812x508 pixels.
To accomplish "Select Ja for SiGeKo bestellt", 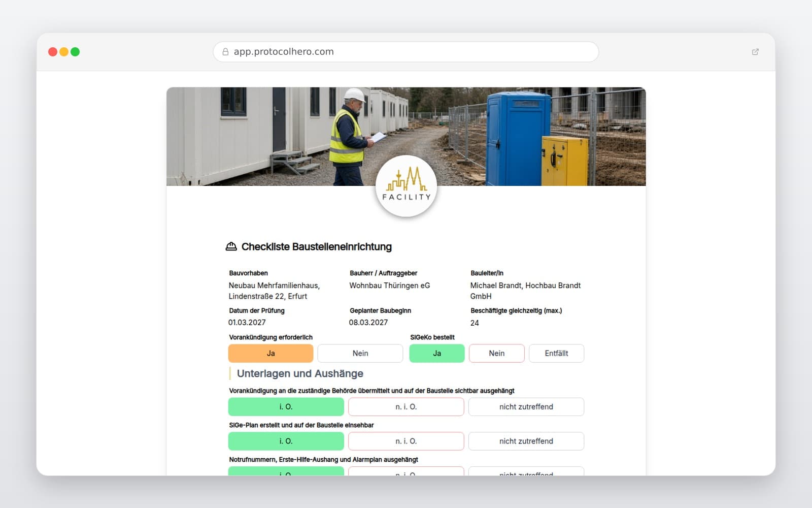I will [x=437, y=353].
